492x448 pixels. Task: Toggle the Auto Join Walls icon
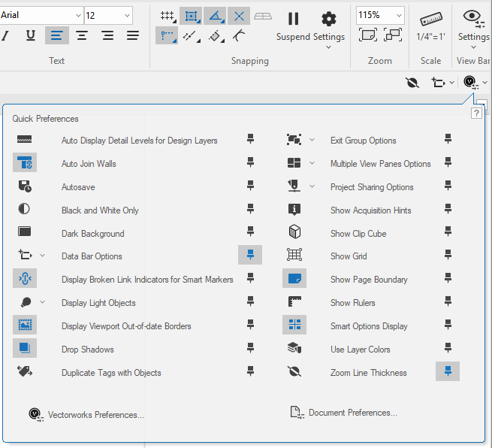point(25,162)
